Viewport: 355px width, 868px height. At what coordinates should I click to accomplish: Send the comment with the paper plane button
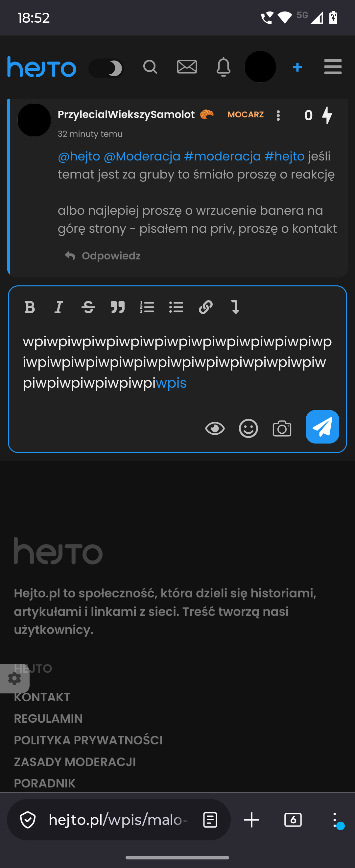click(x=322, y=426)
